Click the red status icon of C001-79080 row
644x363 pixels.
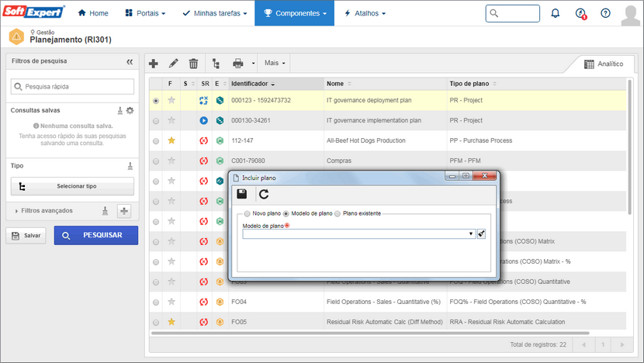pyautogui.click(x=204, y=161)
